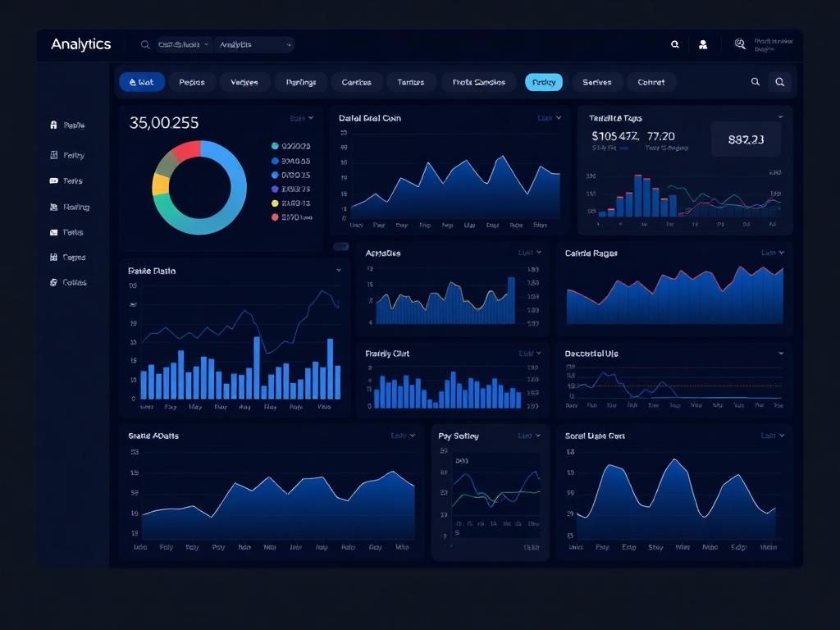840x630 pixels.
Task: Switch to the Vecires tab pill
Action: click(244, 82)
